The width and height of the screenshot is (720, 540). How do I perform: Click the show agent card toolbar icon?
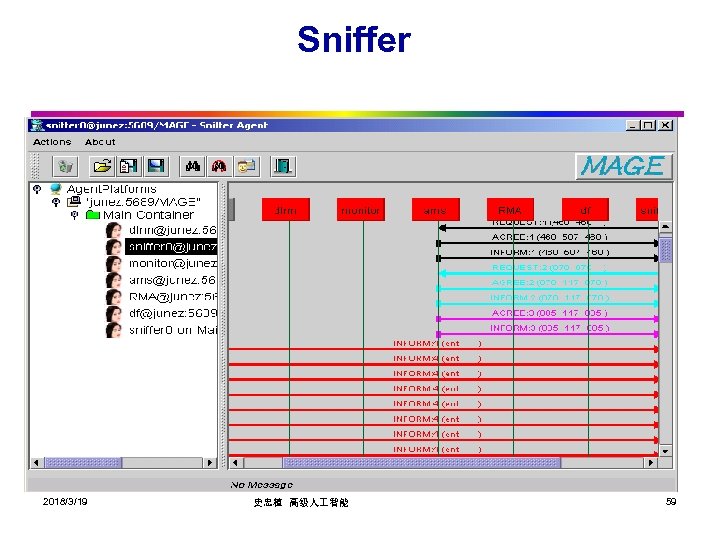pyautogui.click(x=247, y=166)
